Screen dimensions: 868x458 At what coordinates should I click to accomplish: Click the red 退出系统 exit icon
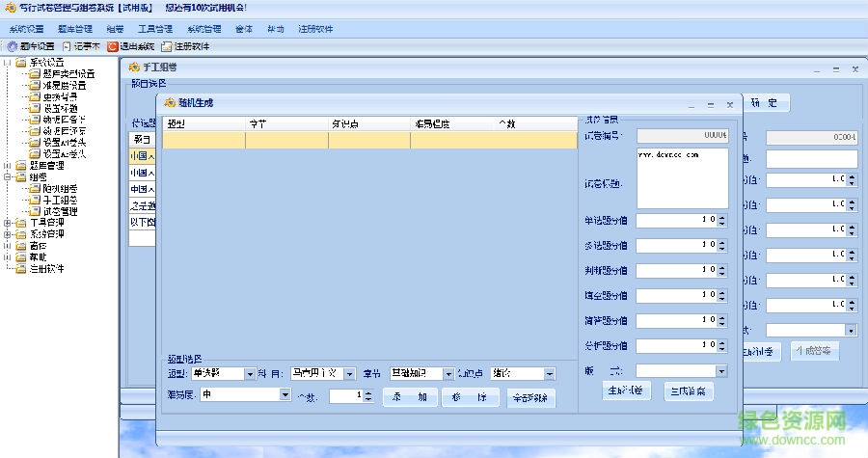pyautogui.click(x=113, y=46)
